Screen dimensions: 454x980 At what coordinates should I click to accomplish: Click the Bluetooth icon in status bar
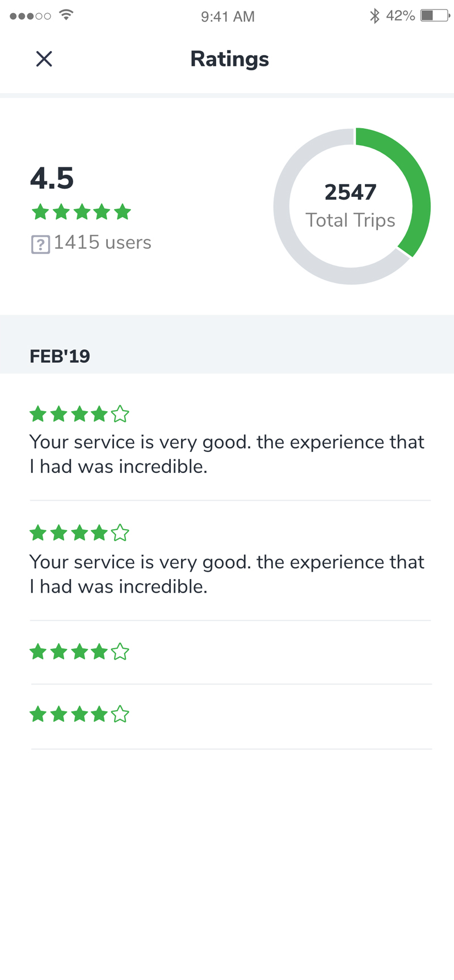click(375, 16)
